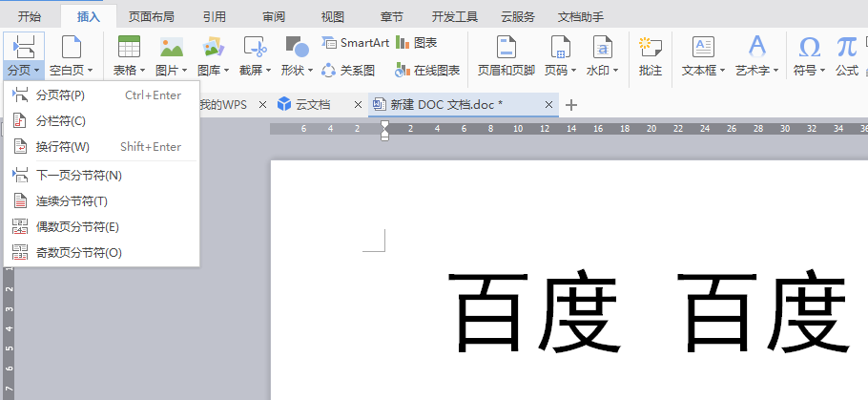
Task: Expand the 艺术字 dropdown arrow
Action: [x=775, y=71]
